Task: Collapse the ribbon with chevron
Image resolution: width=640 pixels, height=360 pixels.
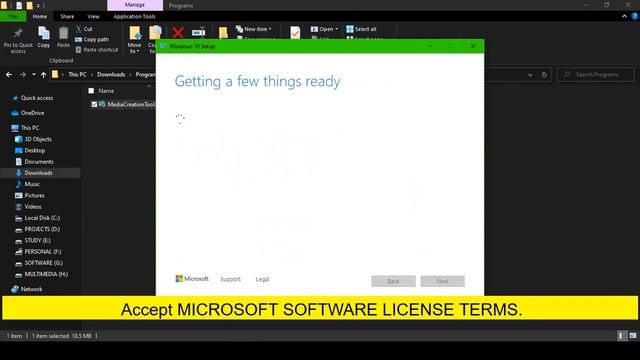Action: (x=624, y=16)
